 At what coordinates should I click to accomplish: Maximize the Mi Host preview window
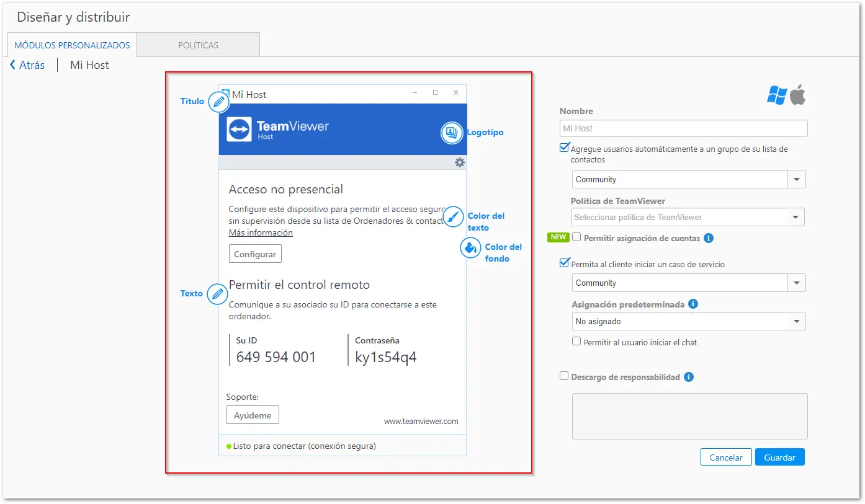pos(435,92)
